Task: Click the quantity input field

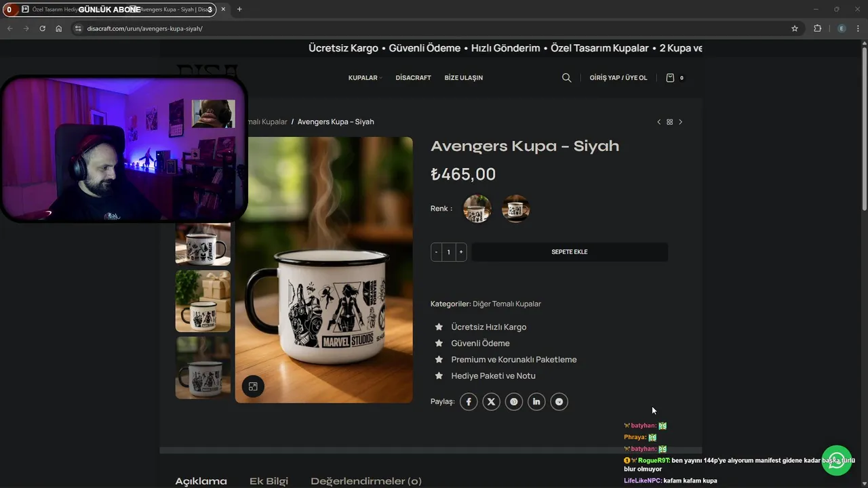Action: (448, 252)
